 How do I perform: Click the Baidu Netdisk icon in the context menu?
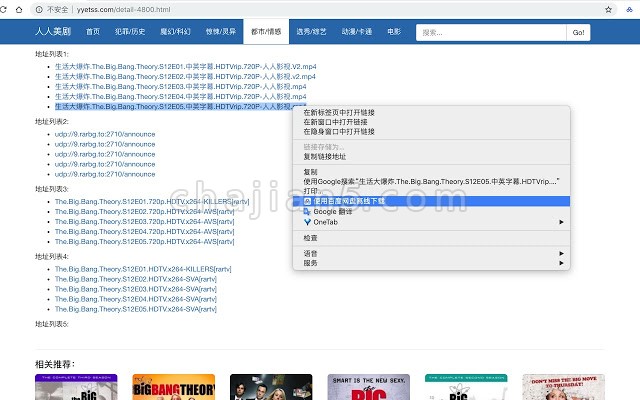tap(307, 201)
